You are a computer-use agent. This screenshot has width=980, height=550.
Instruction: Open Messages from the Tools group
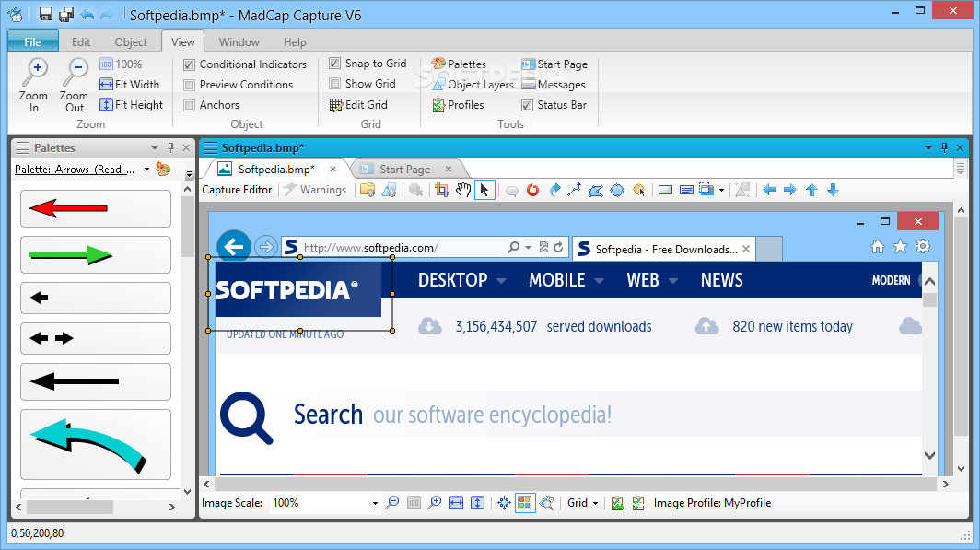coord(554,85)
